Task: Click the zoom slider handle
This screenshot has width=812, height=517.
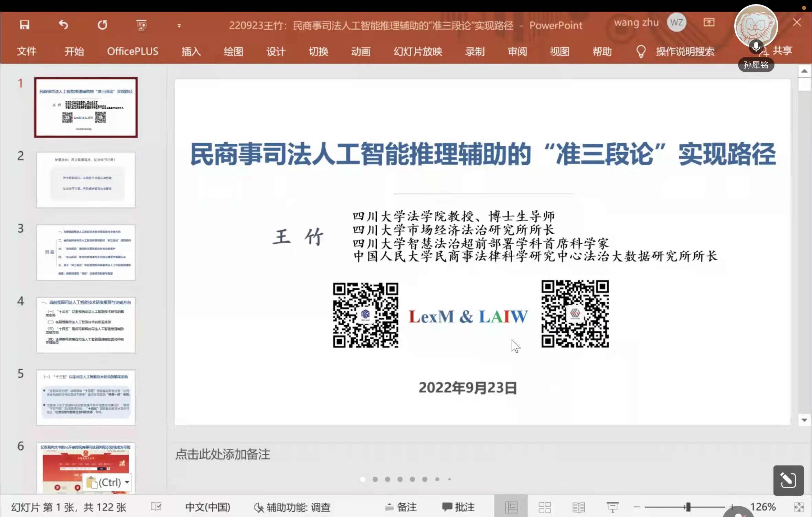Action: point(688,507)
